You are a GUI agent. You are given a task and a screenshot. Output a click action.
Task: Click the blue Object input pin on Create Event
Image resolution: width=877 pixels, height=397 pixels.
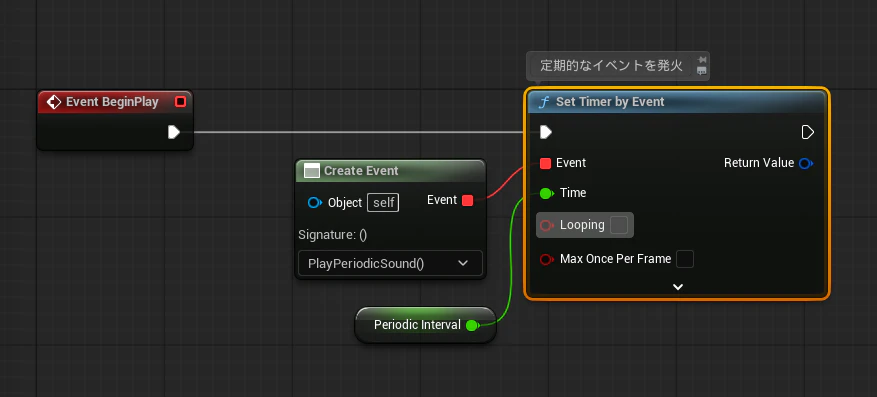coord(315,202)
